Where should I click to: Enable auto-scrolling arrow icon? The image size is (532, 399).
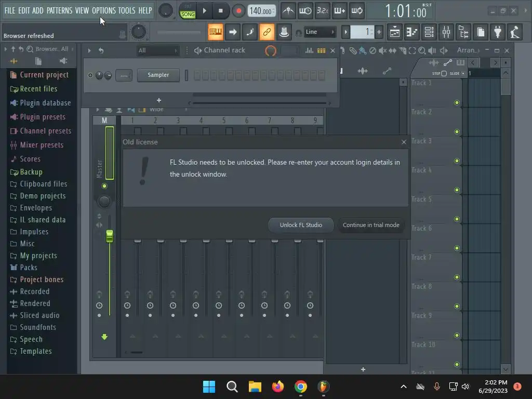[x=233, y=32]
